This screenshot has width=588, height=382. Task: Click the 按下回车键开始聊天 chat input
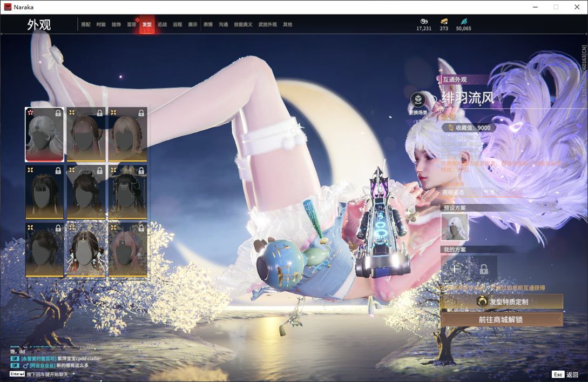click(x=48, y=374)
